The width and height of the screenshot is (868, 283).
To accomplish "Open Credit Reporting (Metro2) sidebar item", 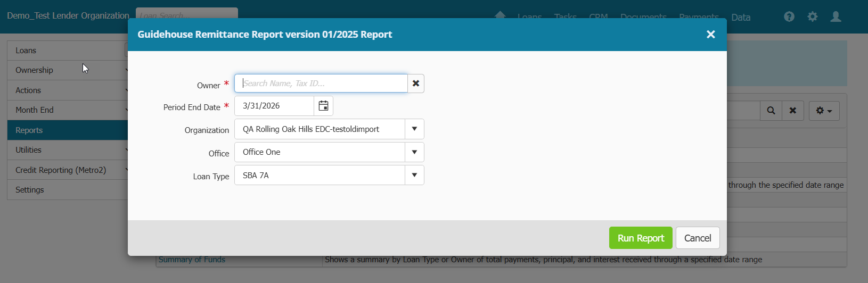I will 61,170.
